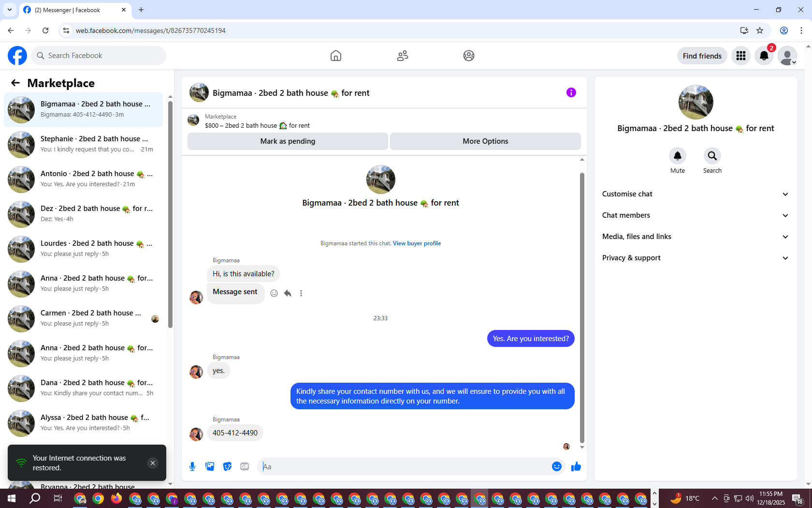Reply to the 'Message sent' bubble
Image resolution: width=812 pixels, height=508 pixels.
click(288, 293)
